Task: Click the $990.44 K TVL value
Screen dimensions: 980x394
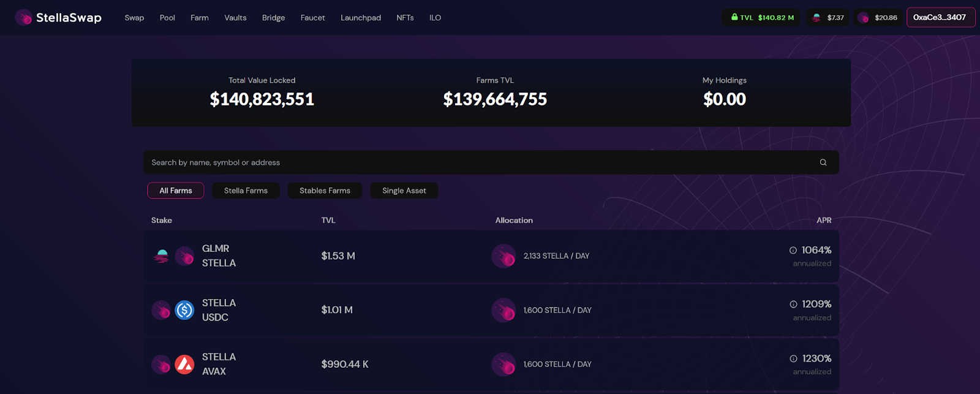Action: click(x=345, y=364)
